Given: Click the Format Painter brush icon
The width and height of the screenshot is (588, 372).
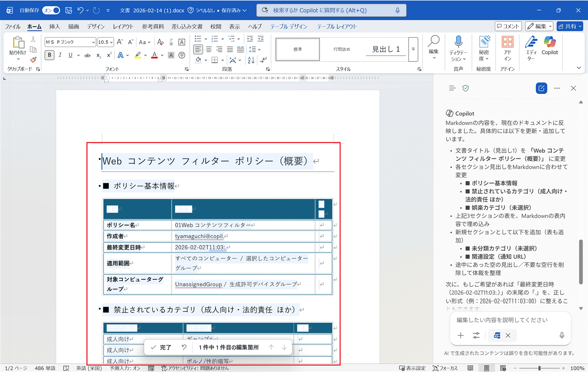Looking at the screenshot, I should click(33, 60).
